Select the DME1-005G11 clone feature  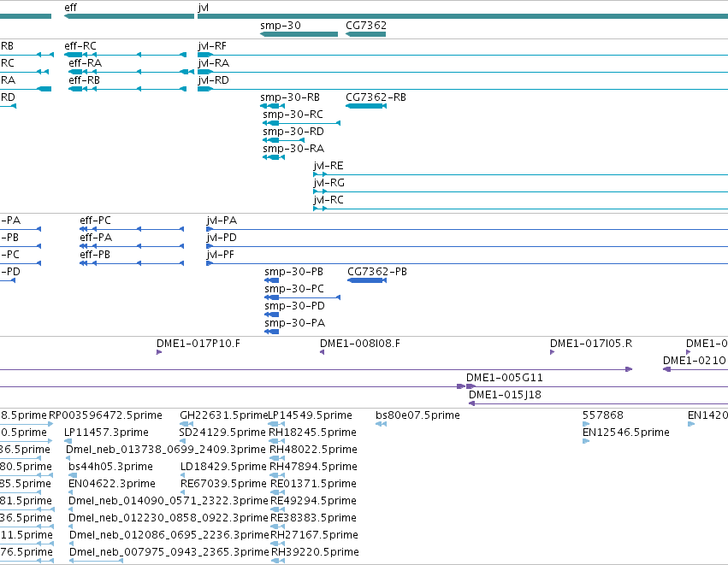597,386
